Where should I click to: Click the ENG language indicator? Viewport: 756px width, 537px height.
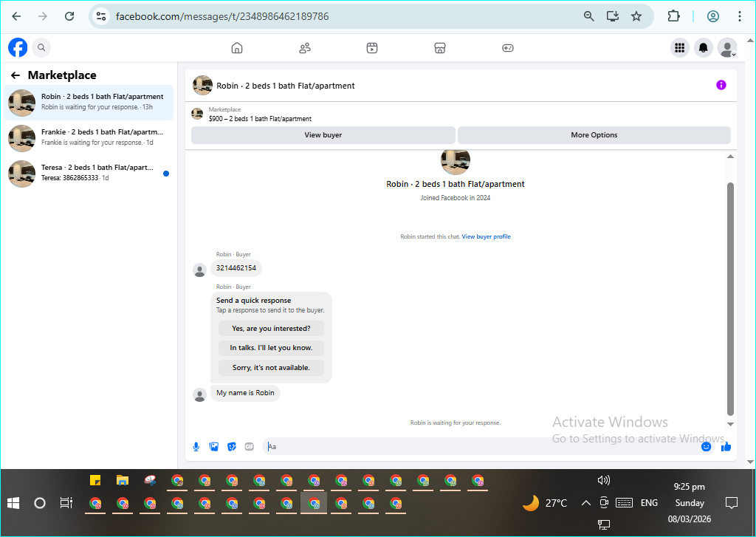[649, 503]
